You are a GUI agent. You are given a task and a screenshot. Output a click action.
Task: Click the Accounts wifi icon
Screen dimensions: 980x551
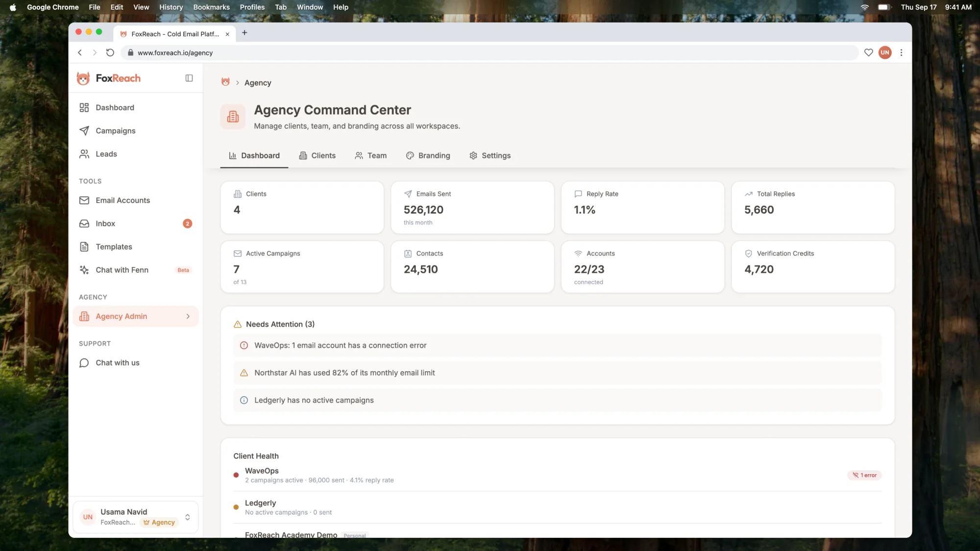click(578, 254)
